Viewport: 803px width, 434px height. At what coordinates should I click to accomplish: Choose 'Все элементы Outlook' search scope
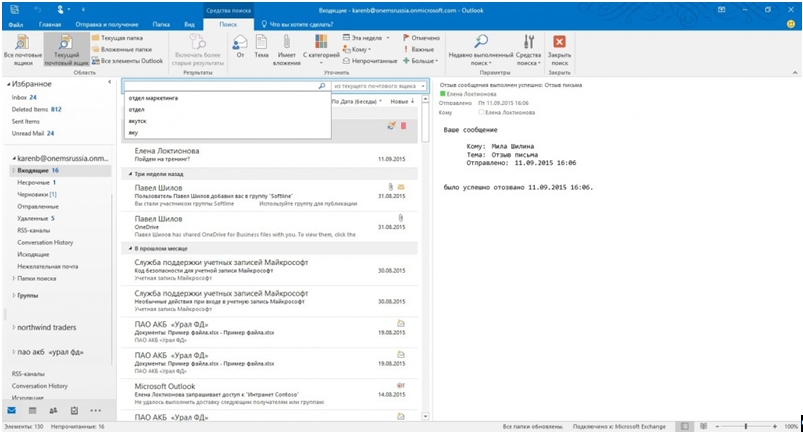tap(128, 60)
